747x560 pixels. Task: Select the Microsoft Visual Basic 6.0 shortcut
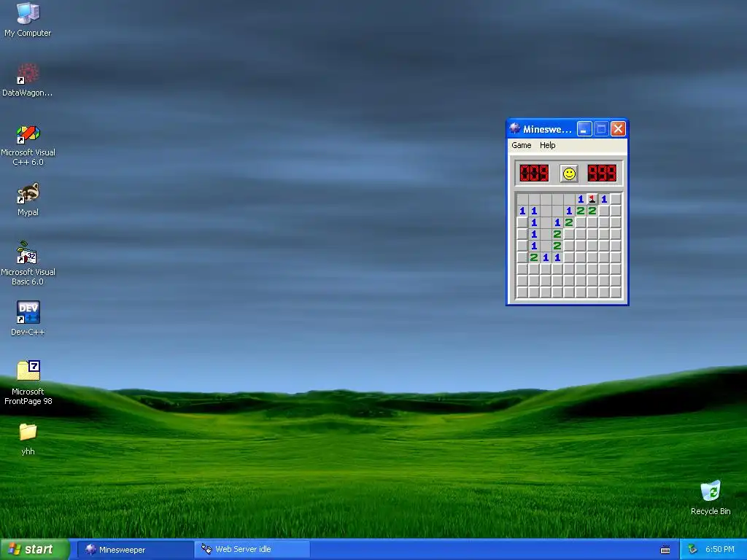click(x=28, y=263)
